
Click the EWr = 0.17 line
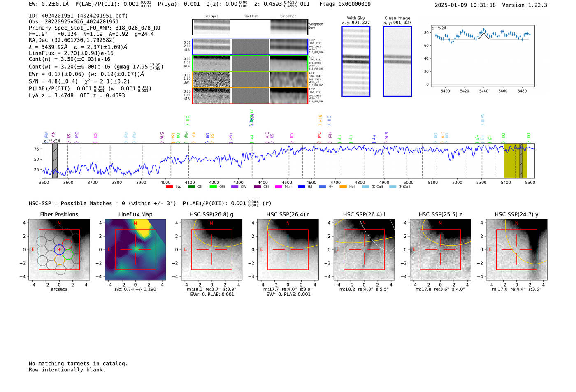pos(86,74)
